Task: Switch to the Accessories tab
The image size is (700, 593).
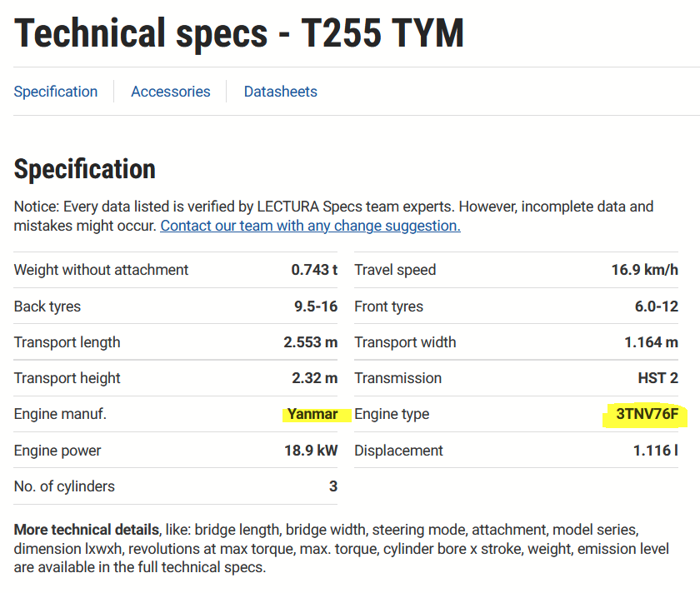Action: click(171, 92)
